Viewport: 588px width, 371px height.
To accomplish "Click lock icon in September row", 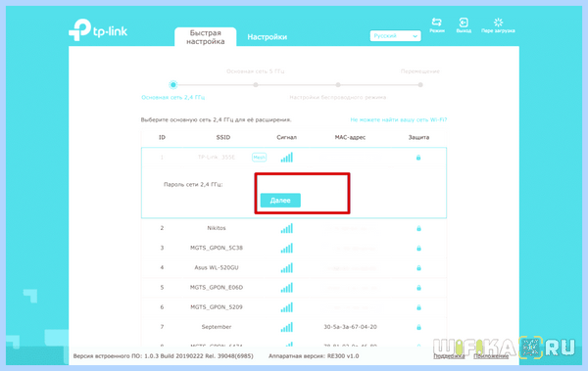I will click(x=418, y=327).
